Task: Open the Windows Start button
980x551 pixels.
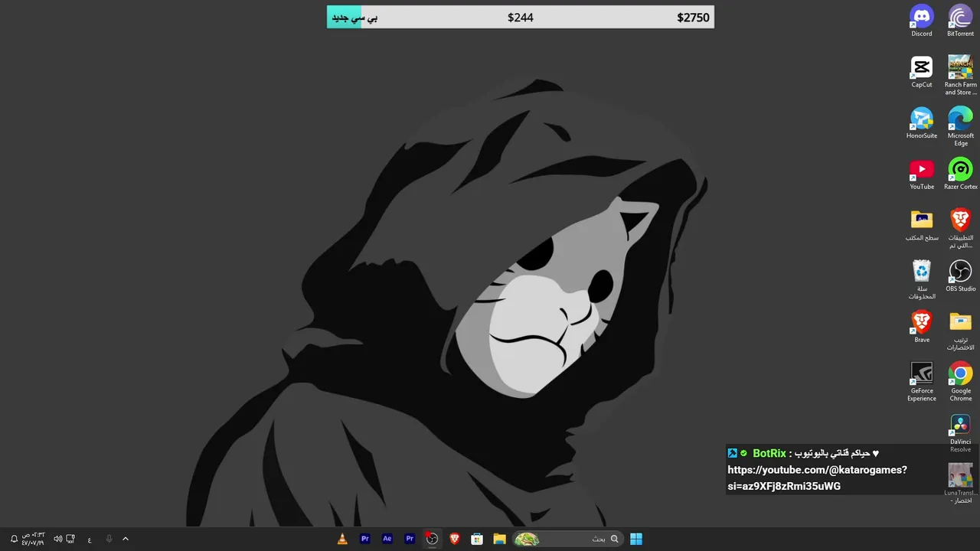Action: click(636, 539)
